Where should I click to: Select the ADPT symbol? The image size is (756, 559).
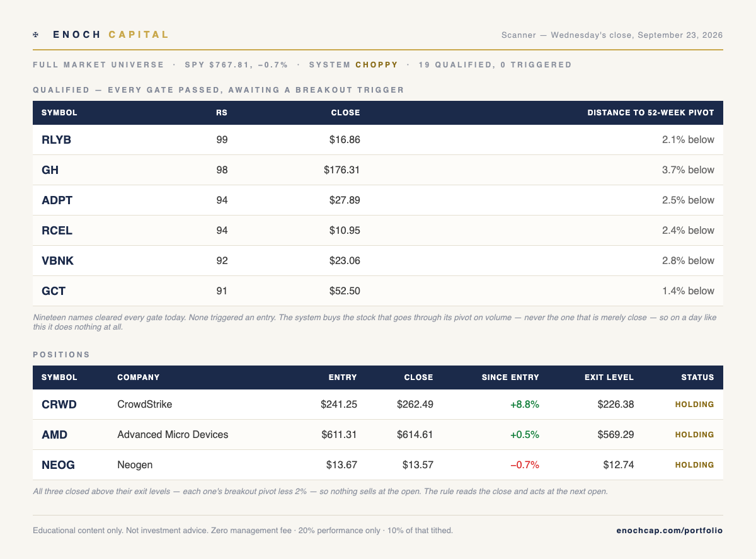click(x=57, y=200)
